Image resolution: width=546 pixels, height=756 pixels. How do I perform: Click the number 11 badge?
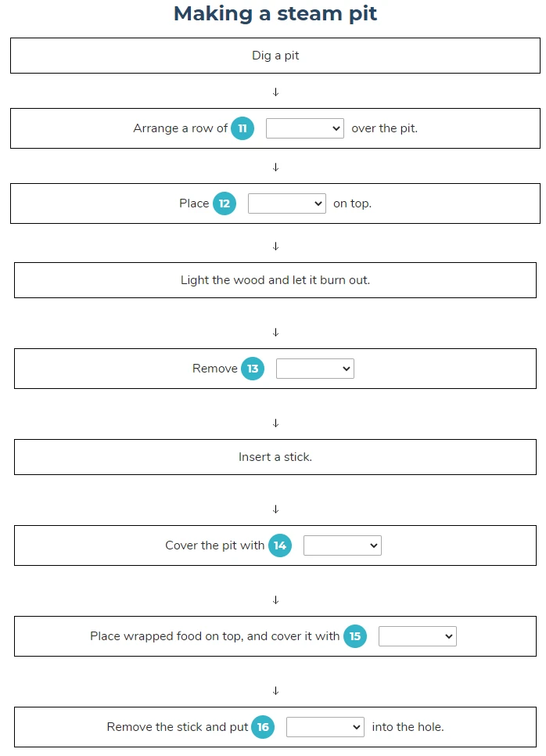coord(242,128)
